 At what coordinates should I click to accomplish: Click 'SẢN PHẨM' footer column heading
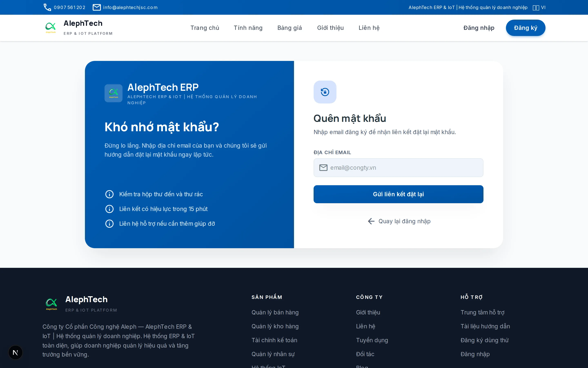click(267, 297)
